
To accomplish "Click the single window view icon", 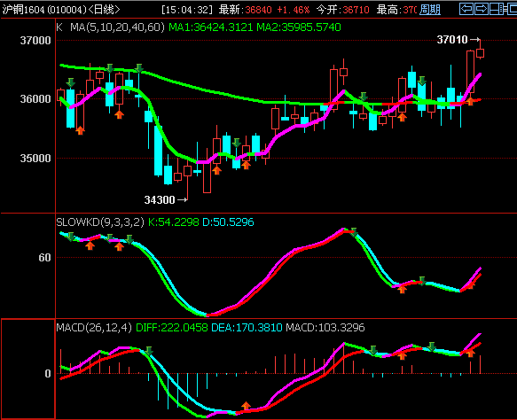I will pos(513,9).
